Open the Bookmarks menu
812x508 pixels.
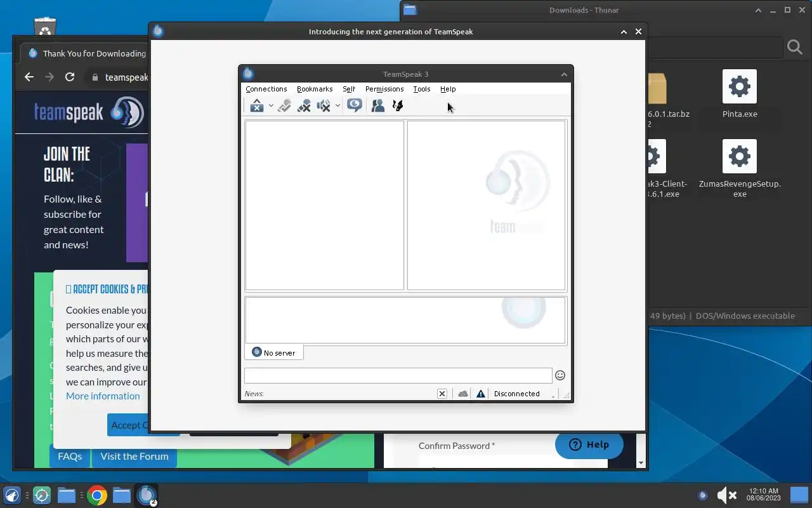point(315,89)
